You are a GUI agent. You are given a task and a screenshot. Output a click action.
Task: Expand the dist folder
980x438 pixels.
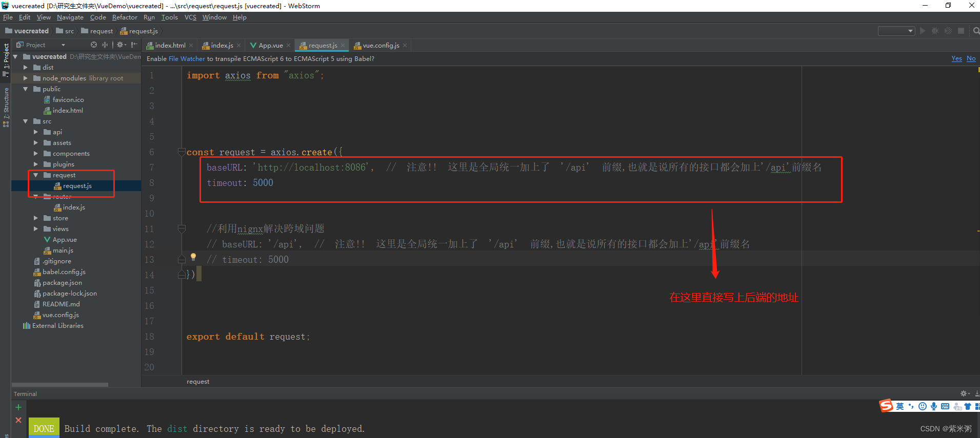pos(26,68)
